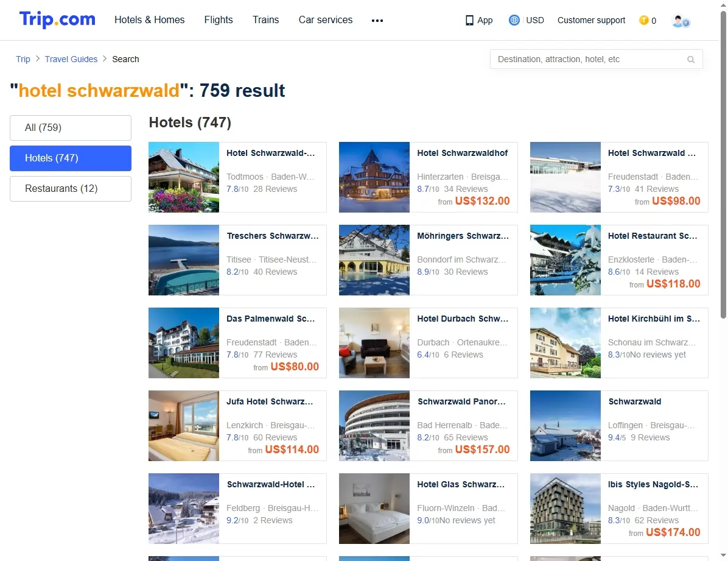Open Möhringers Schwarzwald hotel photo
728x561 pixels.
[374, 260]
